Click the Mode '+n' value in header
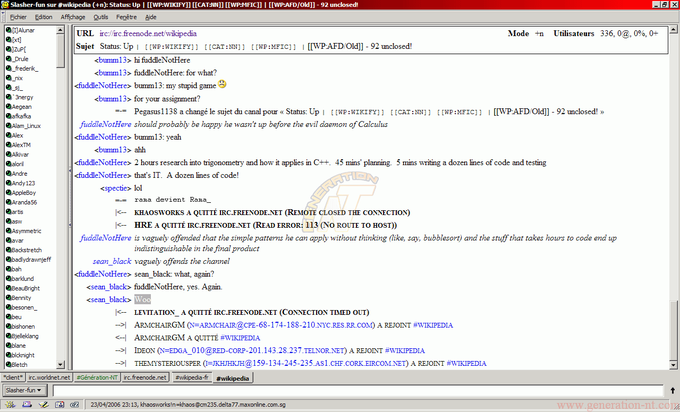Screen dimensions: 680x412 tap(539, 33)
